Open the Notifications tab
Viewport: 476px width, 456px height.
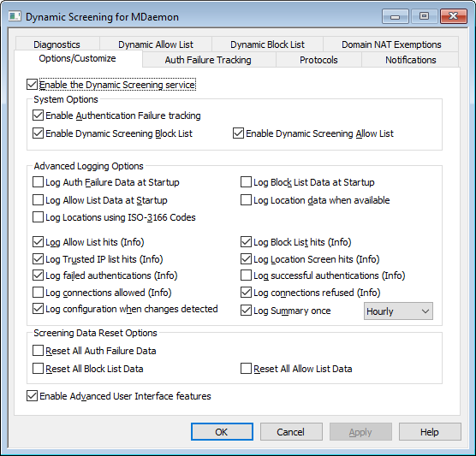[x=410, y=60]
